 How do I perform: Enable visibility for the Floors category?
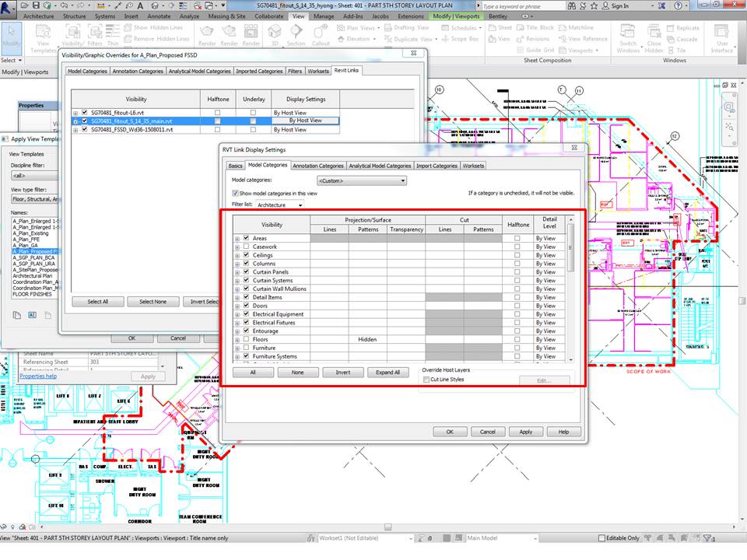pyautogui.click(x=245, y=339)
